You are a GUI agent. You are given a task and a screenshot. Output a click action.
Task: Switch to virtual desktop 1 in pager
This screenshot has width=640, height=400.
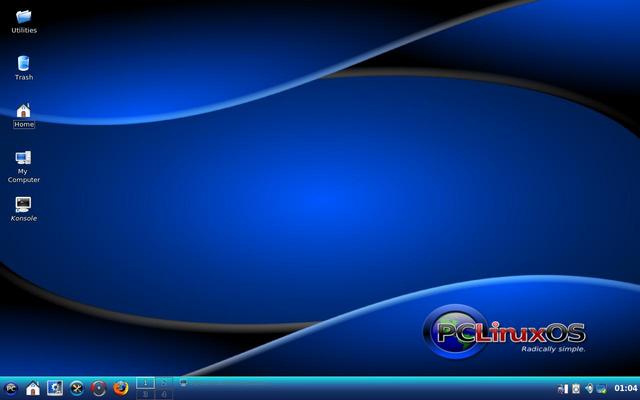click(x=146, y=382)
